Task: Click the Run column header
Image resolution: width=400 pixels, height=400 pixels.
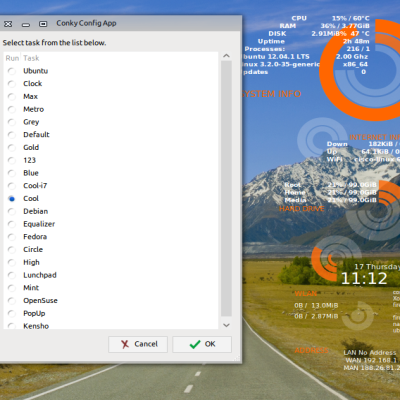Action: click(12, 58)
